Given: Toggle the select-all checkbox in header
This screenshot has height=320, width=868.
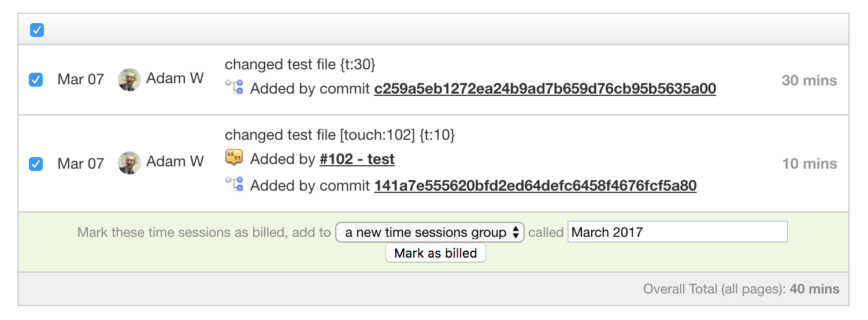Looking at the screenshot, I should point(36,29).
